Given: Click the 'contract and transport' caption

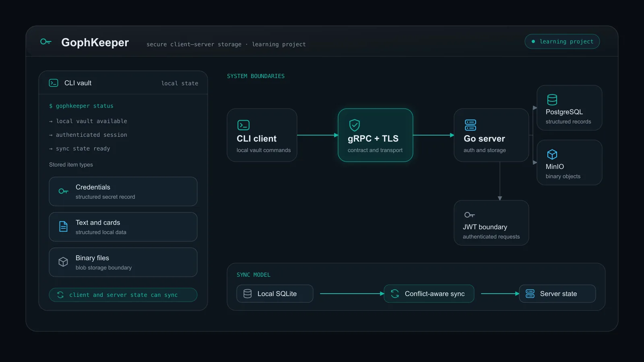Looking at the screenshot, I should tap(375, 150).
